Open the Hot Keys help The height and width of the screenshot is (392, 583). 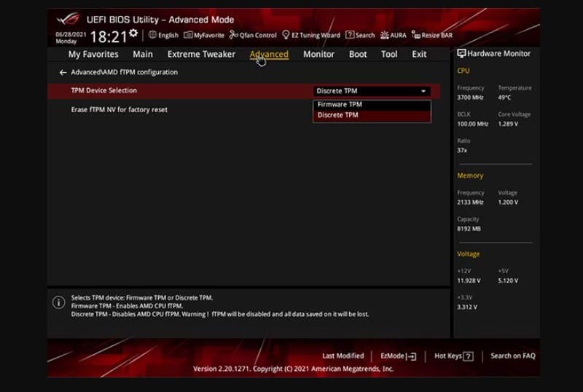453,356
